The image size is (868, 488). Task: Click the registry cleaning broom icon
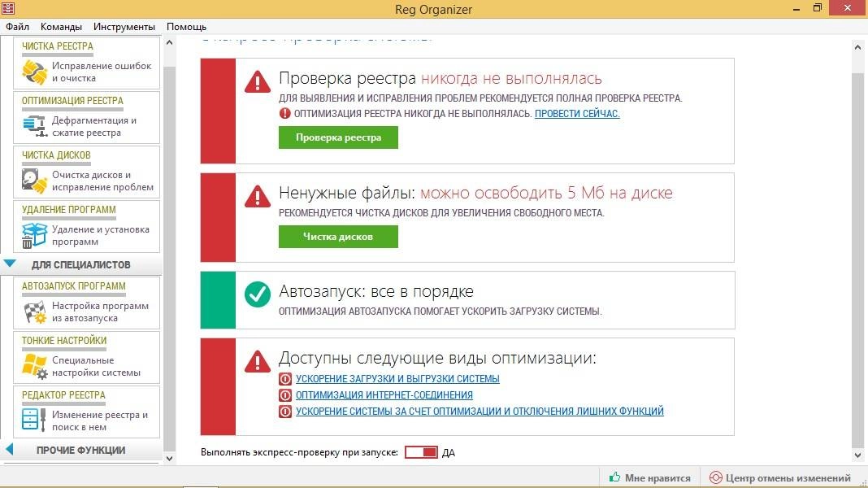(35, 72)
